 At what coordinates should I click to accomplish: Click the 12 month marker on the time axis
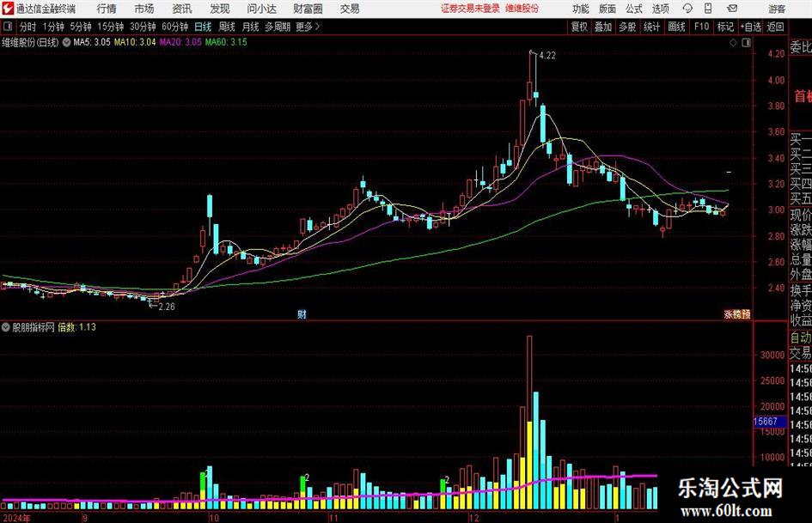473,518
